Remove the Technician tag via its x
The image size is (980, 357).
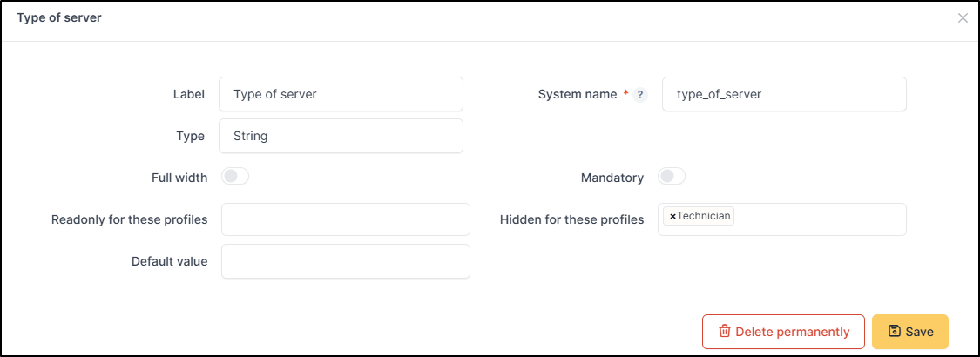pyautogui.click(x=672, y=216)
